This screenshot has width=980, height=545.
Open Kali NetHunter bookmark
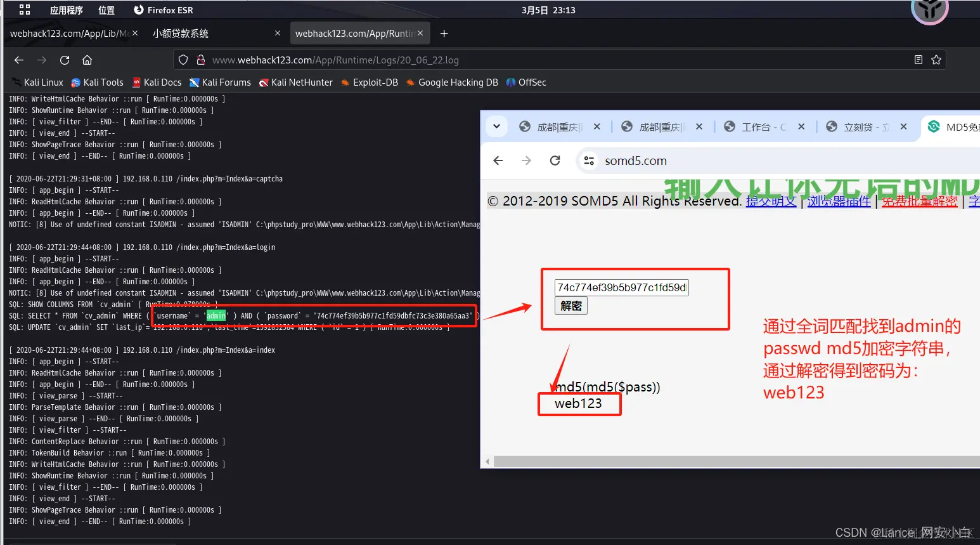296,82
